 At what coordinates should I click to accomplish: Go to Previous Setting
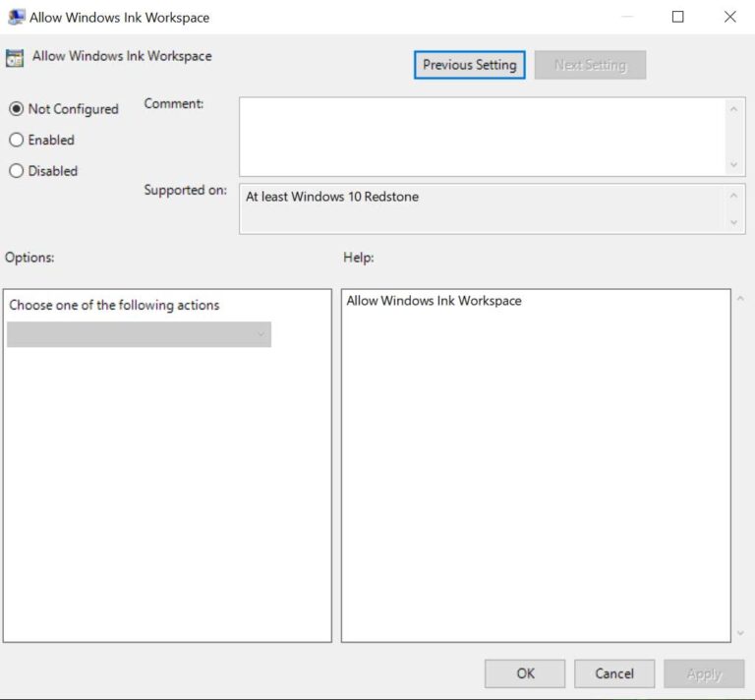pos(470,65)
